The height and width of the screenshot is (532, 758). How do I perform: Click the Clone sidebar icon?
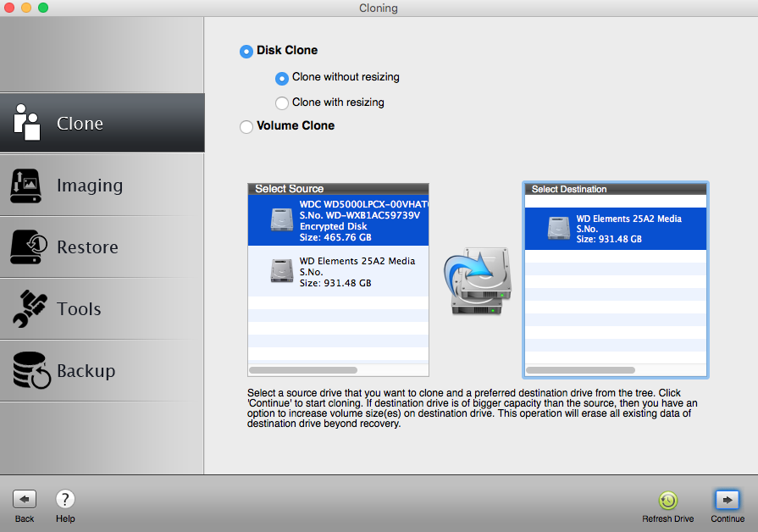(x=27, y=123)
